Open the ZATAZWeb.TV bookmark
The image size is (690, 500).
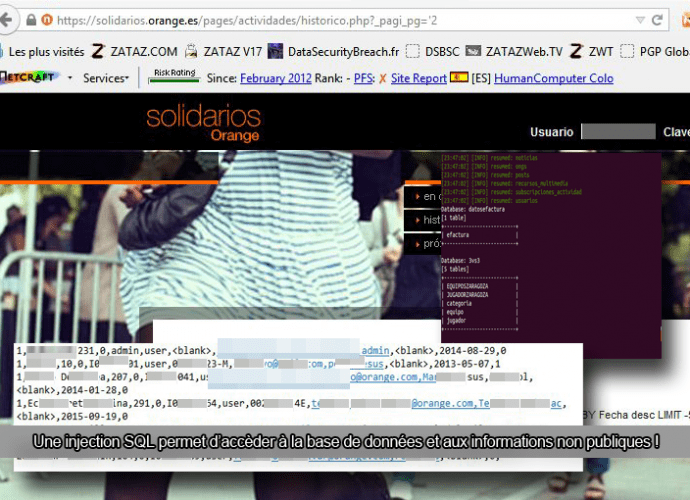[524, 52]
